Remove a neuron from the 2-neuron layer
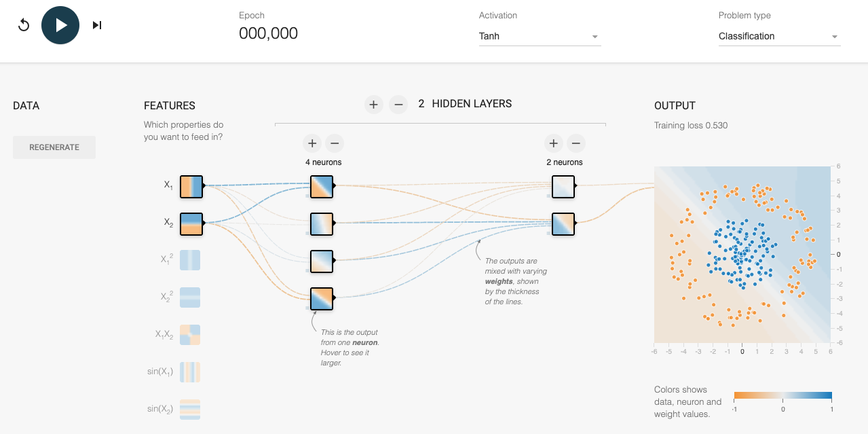Image resolution: width=868 pixels, height=434 pixels. 576,143
